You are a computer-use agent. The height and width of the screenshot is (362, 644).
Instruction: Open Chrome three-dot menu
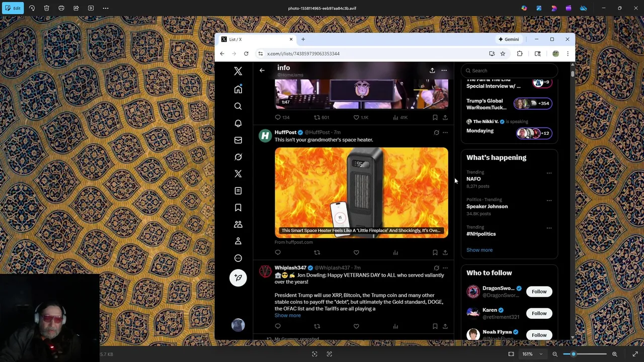point(568,54)
